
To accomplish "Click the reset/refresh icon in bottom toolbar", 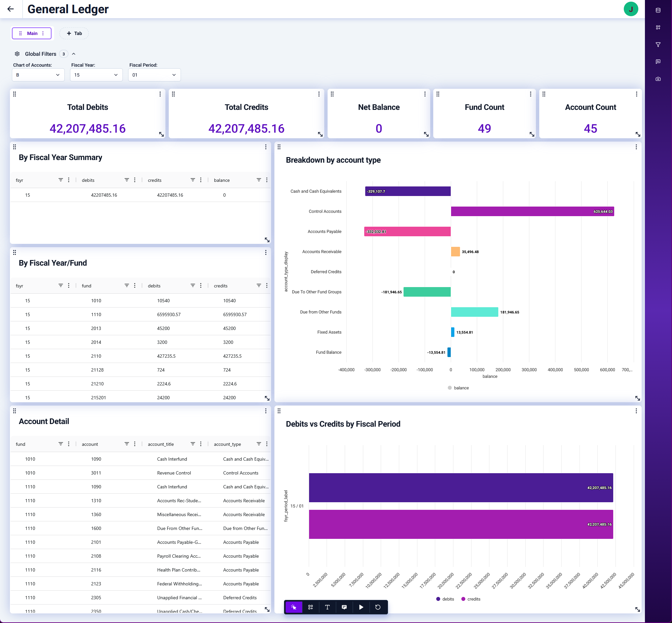I will [x=377, y=607].
